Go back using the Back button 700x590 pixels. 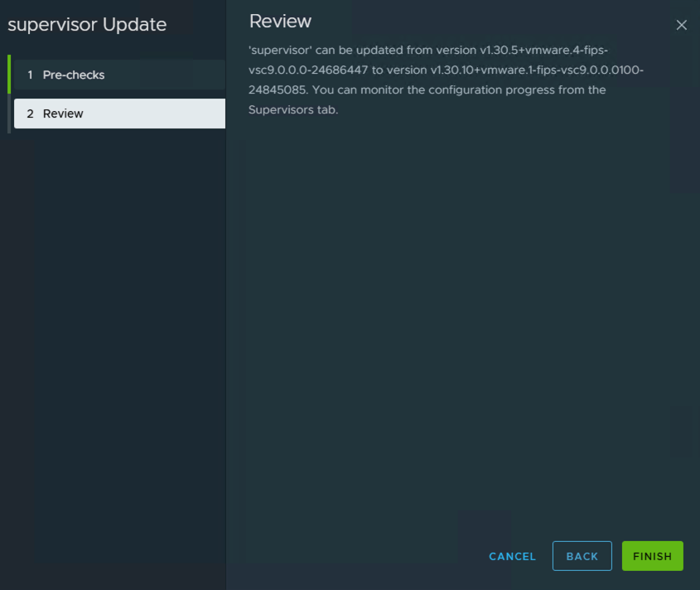pos(582,556)
